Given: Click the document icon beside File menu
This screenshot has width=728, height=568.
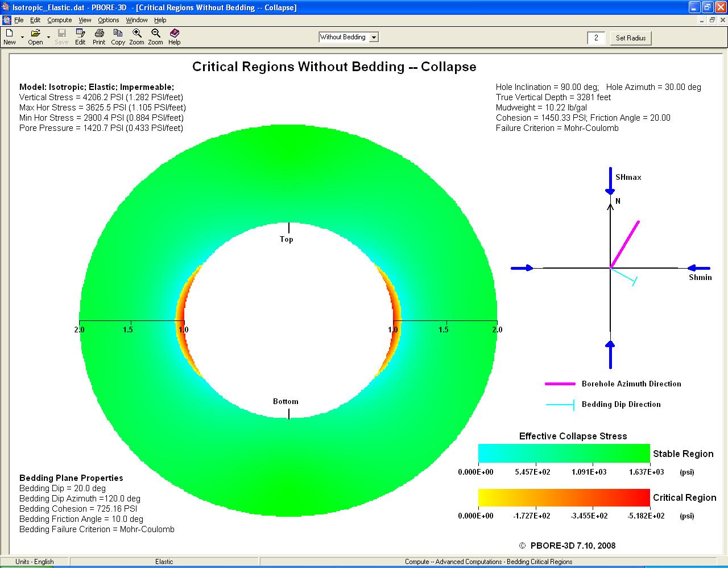Looking at the screenshot, I should [x=7, y=20].
